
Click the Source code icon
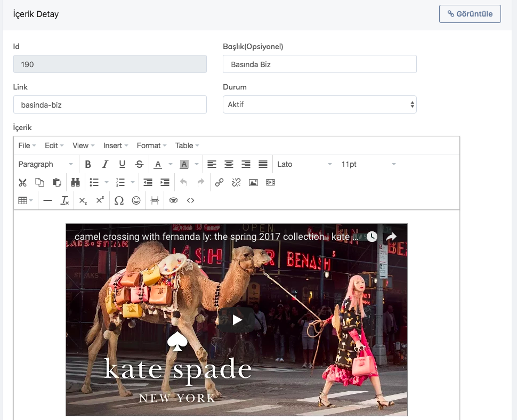[x=190, y=200]
